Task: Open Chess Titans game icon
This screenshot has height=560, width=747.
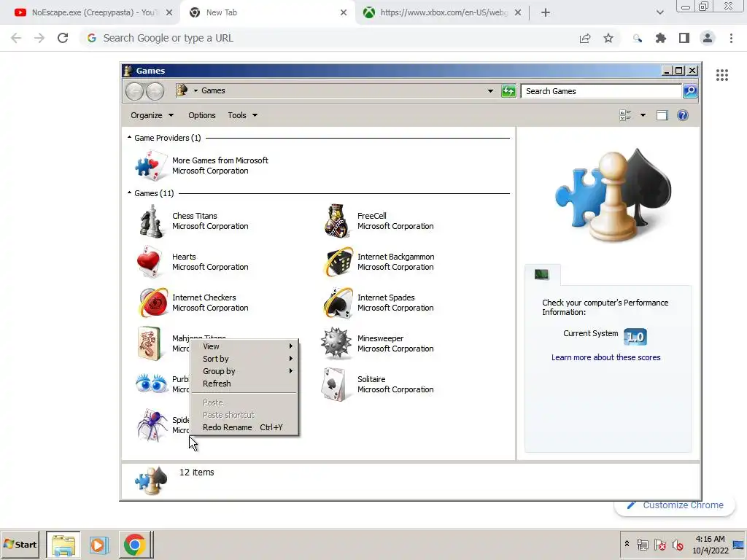Action: [152, 221]
